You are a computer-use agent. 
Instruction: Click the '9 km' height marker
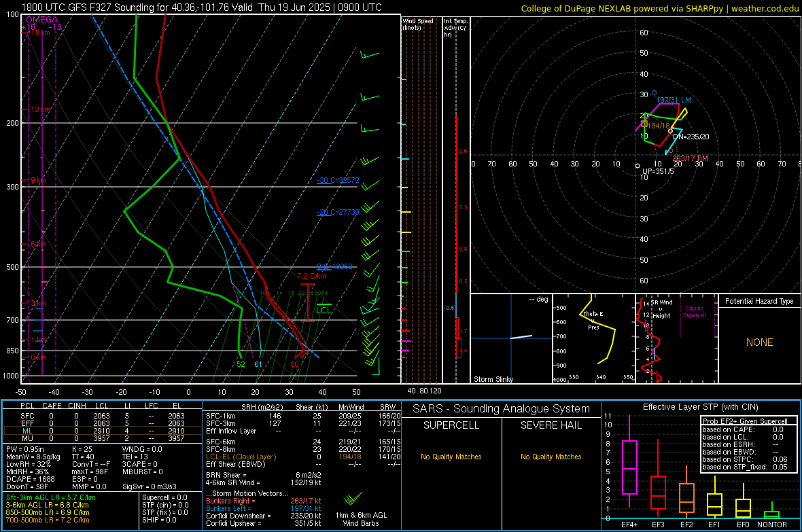[x=38, y=180]
